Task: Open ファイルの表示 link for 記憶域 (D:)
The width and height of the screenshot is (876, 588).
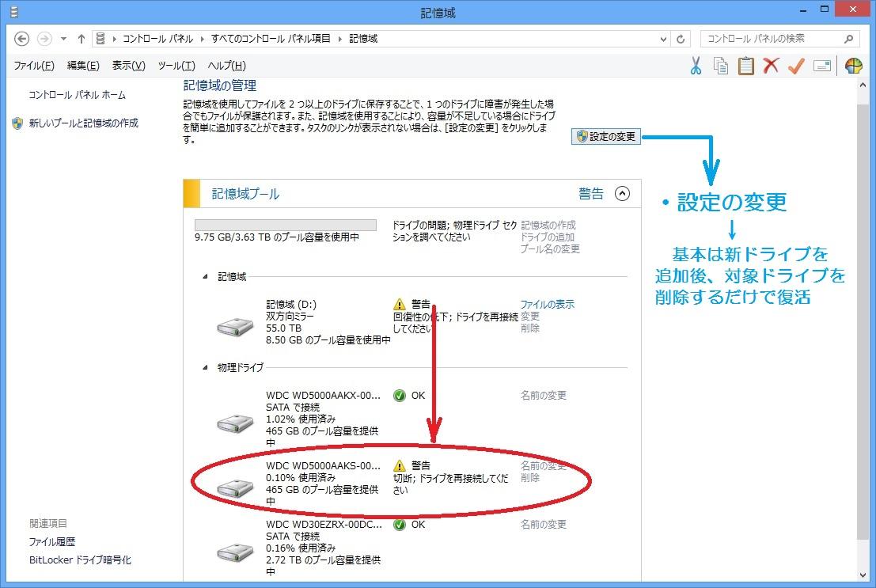Action: click(547, 304)
